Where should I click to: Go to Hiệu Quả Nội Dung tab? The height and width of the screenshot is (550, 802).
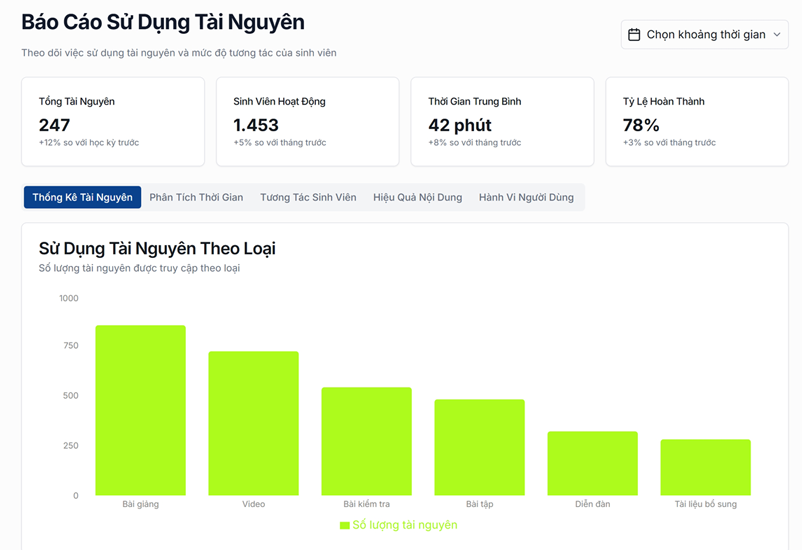tap(417, 197)
